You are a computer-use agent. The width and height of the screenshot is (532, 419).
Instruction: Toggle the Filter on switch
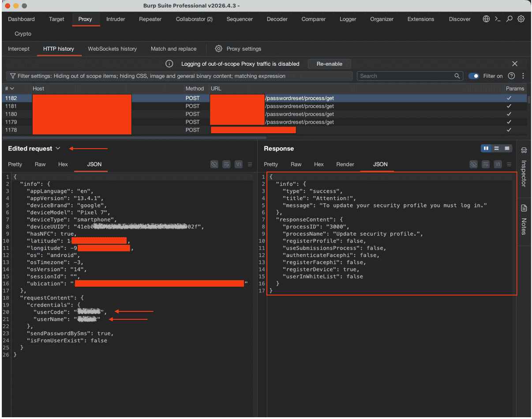474,76
